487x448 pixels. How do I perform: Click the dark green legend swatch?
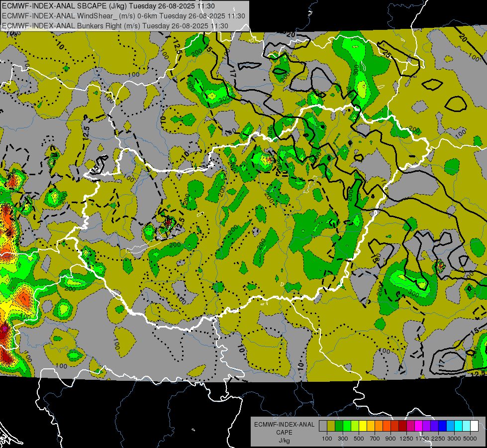tap(339, 426)
